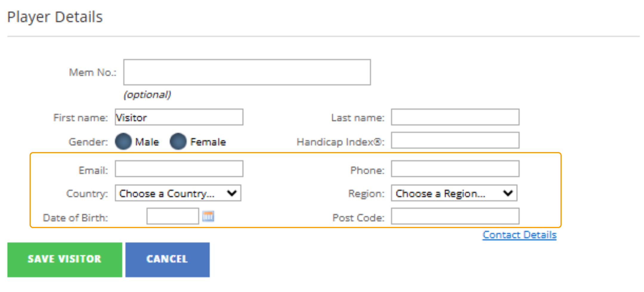
Task: Click the Player Details heading
Action: tap(55, 17)
